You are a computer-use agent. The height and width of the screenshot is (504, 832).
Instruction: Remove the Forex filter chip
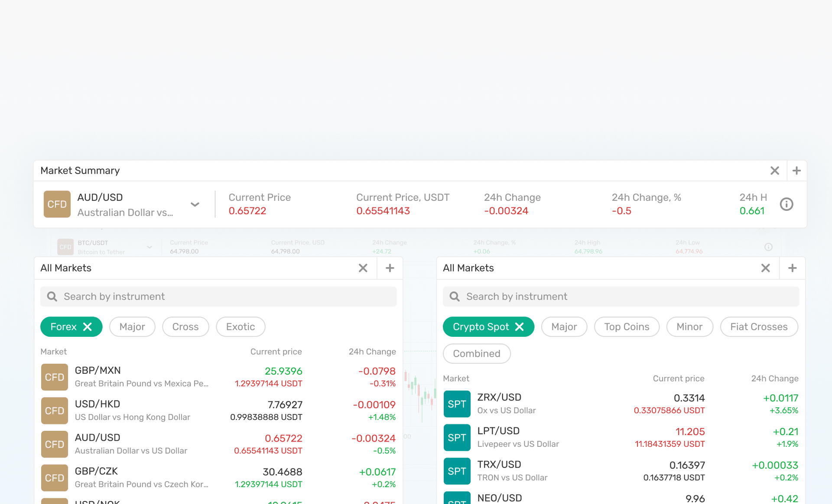pyautogui.click(x=88, y=327)
